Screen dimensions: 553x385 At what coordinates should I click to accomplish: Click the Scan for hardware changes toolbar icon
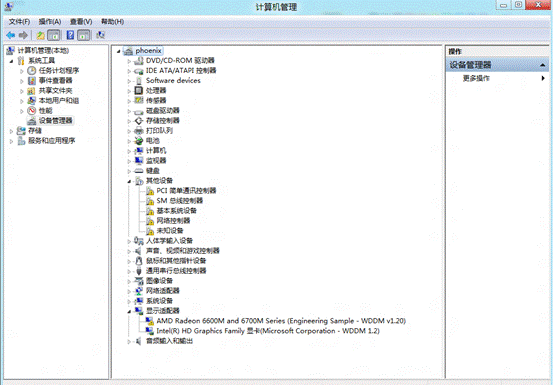tap(101, 35)
